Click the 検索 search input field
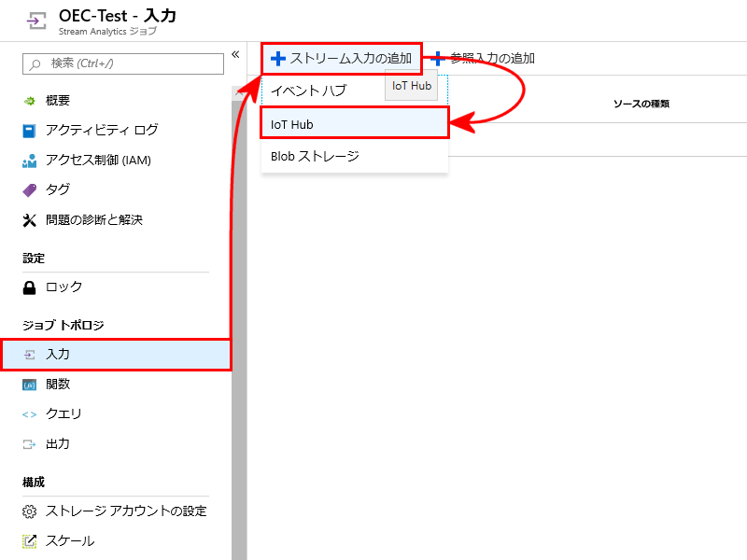The width and height of the screenshot is (747, 560). 123,63
